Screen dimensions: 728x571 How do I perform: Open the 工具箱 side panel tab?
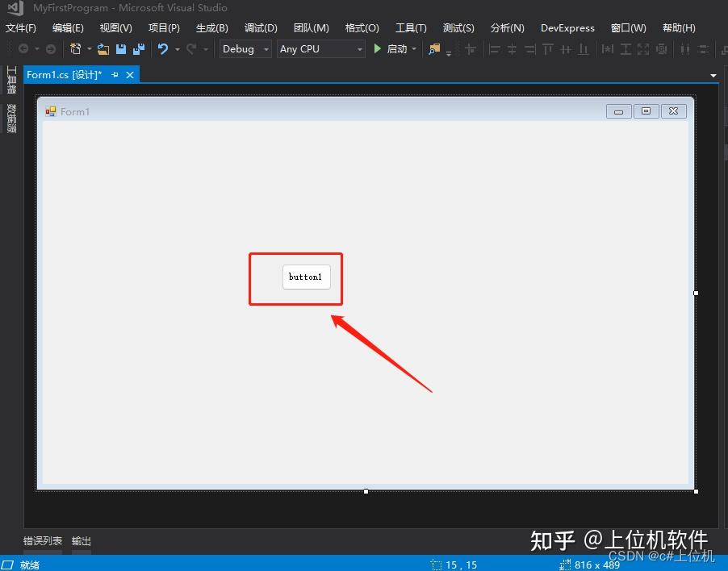click(x=11, y=80)
